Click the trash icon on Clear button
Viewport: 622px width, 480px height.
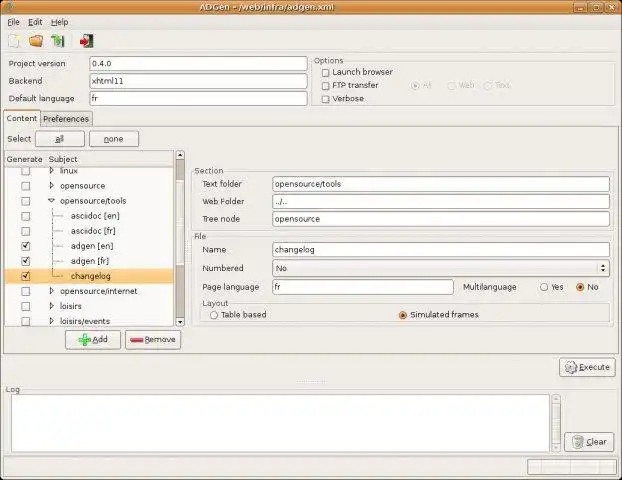click(578, 442)
